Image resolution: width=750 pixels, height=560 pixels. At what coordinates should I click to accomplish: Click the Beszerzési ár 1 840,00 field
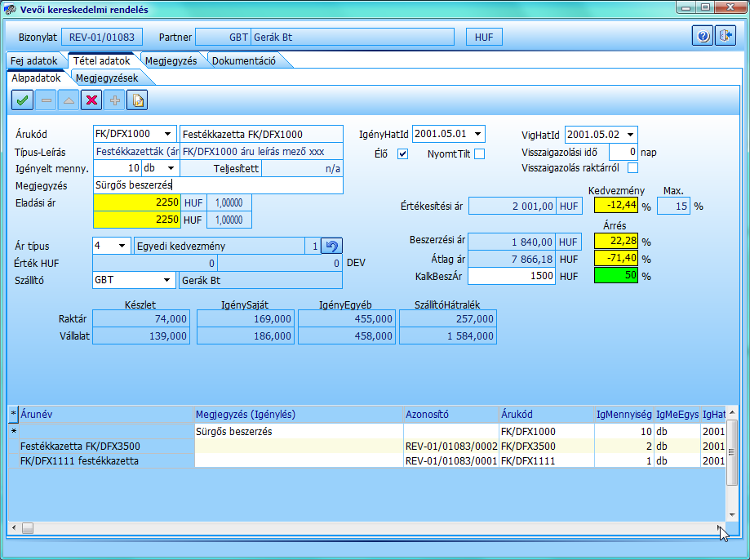tap(512, 242)
